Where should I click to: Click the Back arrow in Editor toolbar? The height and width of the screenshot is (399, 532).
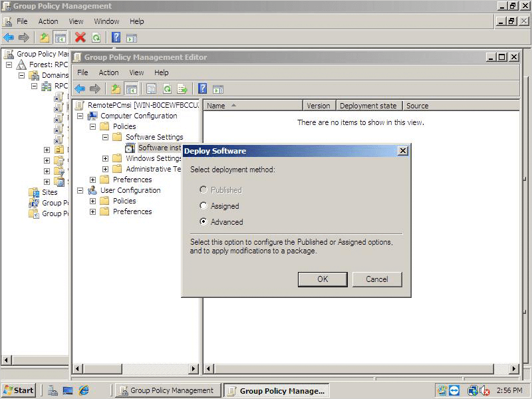[x=80, y=88]
